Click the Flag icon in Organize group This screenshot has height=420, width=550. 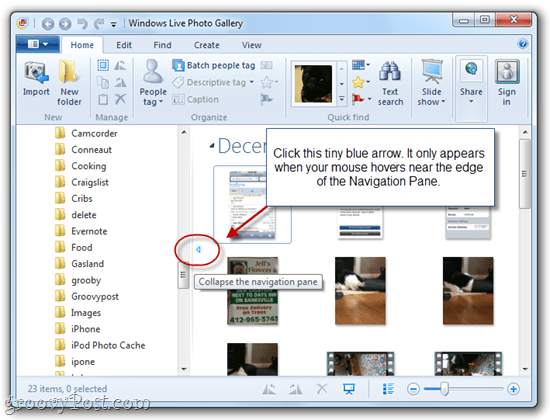(x=267, y=99)
